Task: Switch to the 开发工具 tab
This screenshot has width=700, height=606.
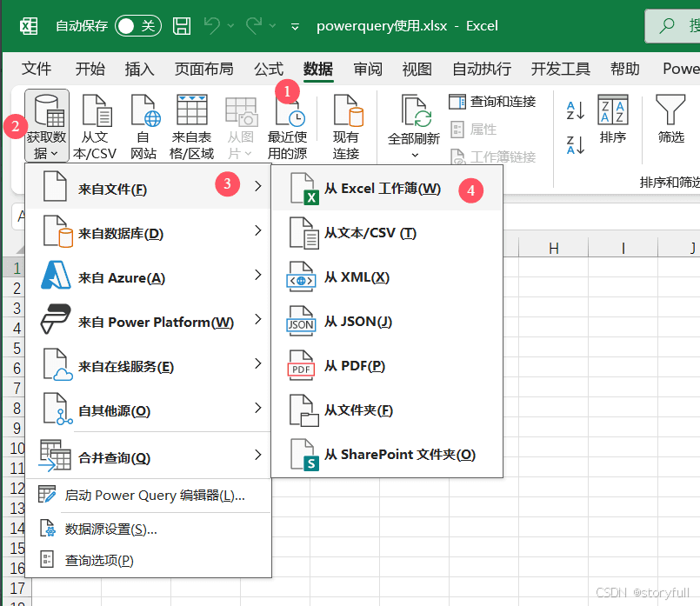Action: (561, 69)
